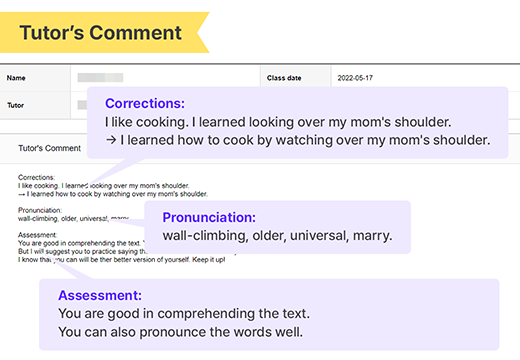Select the Name field label

(x=16, y=78)
